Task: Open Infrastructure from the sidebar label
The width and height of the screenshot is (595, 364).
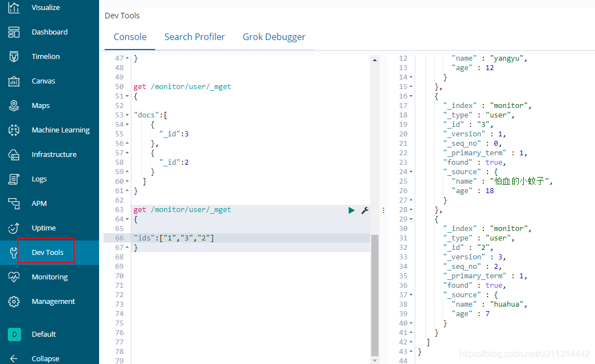Action: (54, 155)
